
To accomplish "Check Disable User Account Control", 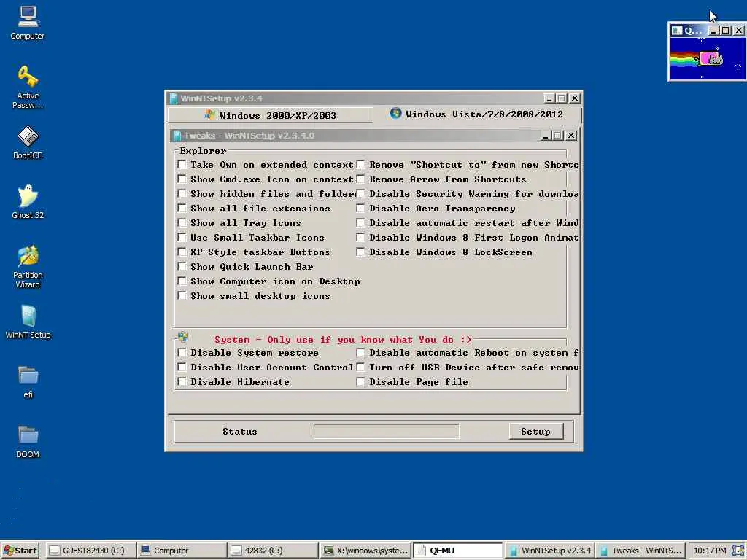I will point(182,367).
